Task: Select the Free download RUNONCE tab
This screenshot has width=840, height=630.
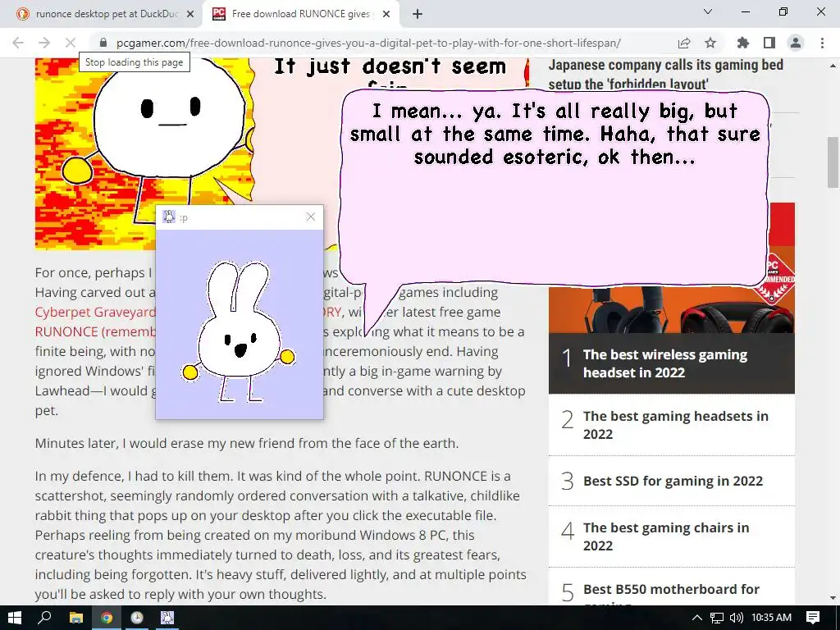Action: [300, 15]
